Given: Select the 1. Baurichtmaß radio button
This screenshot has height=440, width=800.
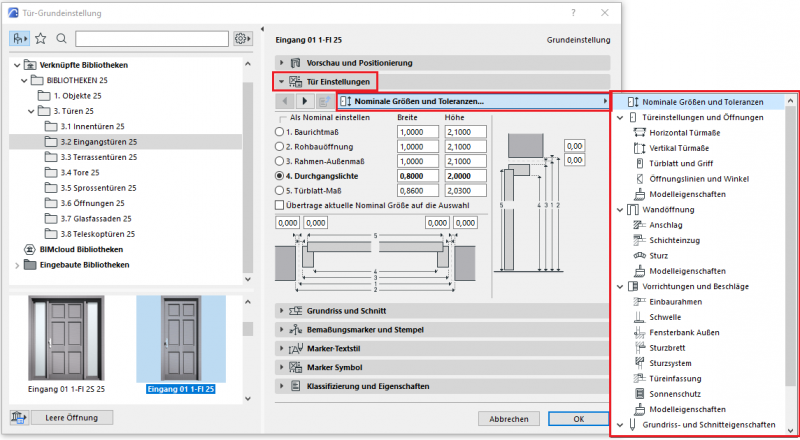Looking at the screenshot, I should [x=281, y=132].
